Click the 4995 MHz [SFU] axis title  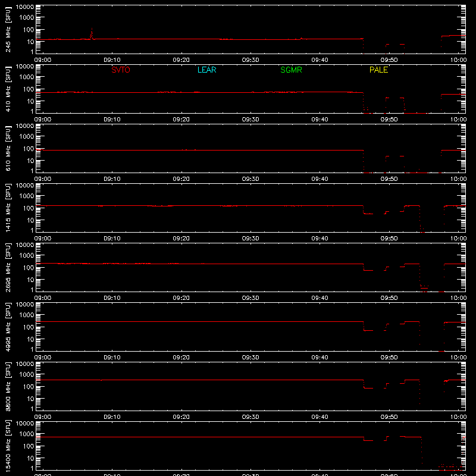coord(8,327)
